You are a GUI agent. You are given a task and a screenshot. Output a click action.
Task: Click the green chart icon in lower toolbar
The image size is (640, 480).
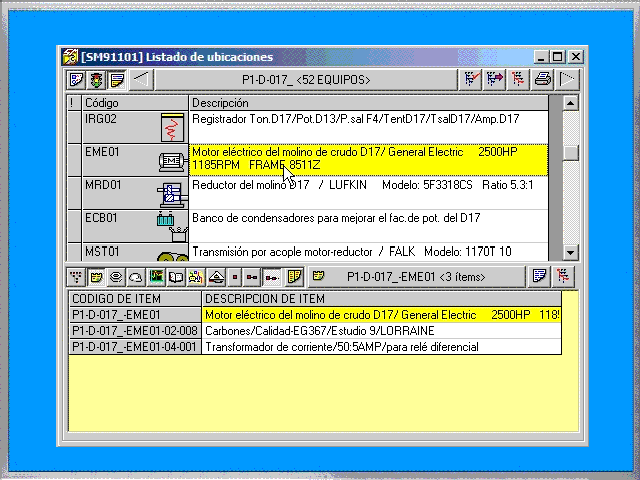pos(156,278)
